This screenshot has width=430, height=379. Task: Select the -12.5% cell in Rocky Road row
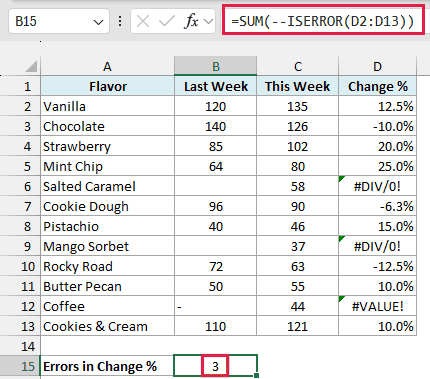click(x=377, y=266)
